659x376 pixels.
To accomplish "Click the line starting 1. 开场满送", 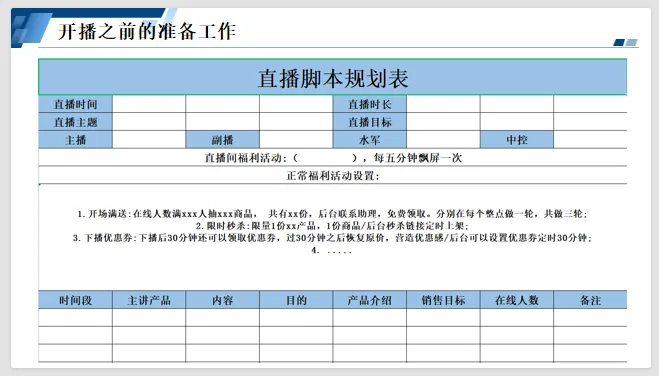I will click(332, 214).
